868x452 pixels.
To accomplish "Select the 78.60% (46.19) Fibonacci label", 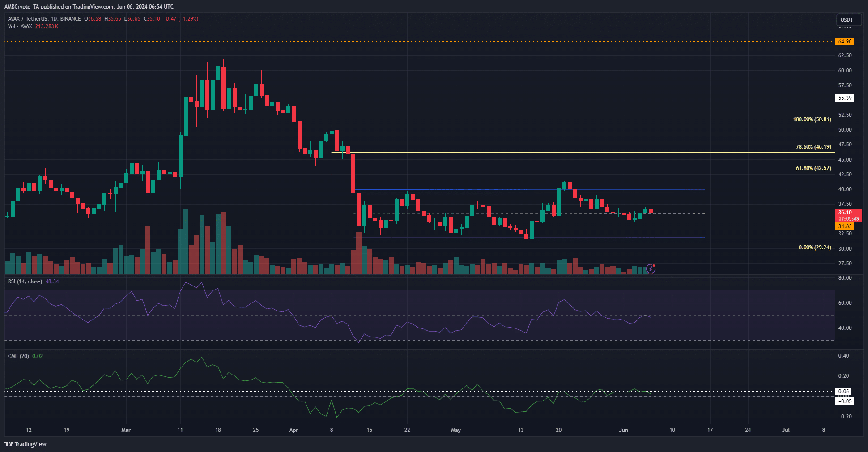I will [813, 147].
